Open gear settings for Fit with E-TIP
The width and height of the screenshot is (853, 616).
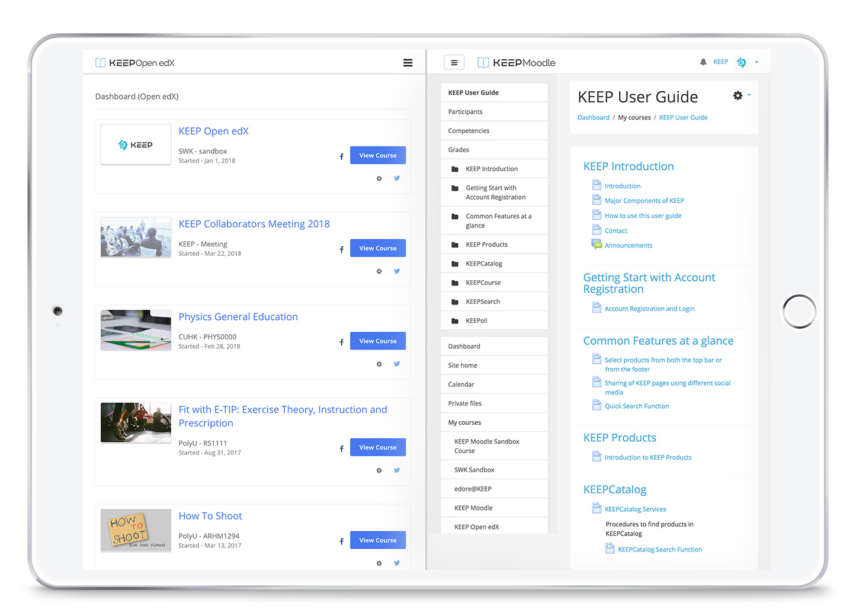[x=379, y=470]
